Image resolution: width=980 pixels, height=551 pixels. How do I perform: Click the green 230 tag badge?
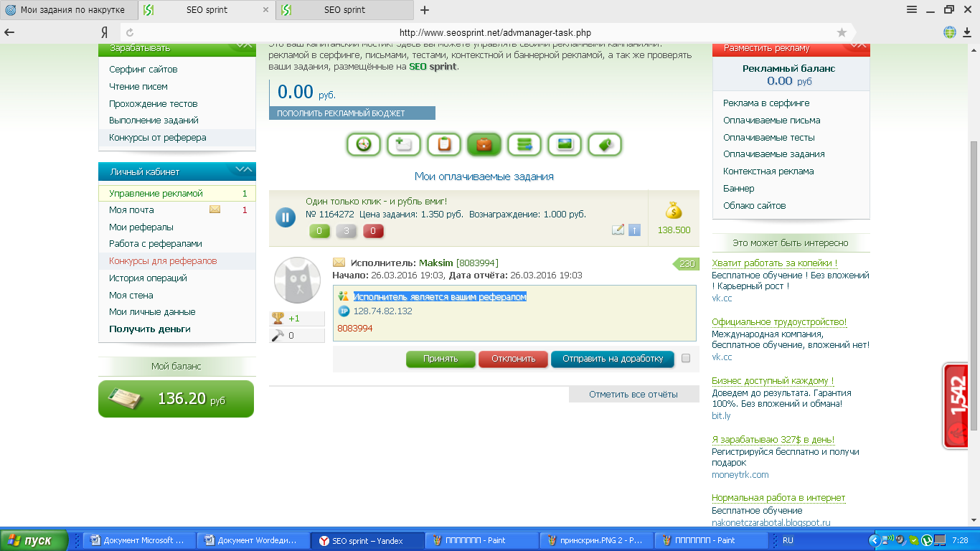tap(686, 264)
